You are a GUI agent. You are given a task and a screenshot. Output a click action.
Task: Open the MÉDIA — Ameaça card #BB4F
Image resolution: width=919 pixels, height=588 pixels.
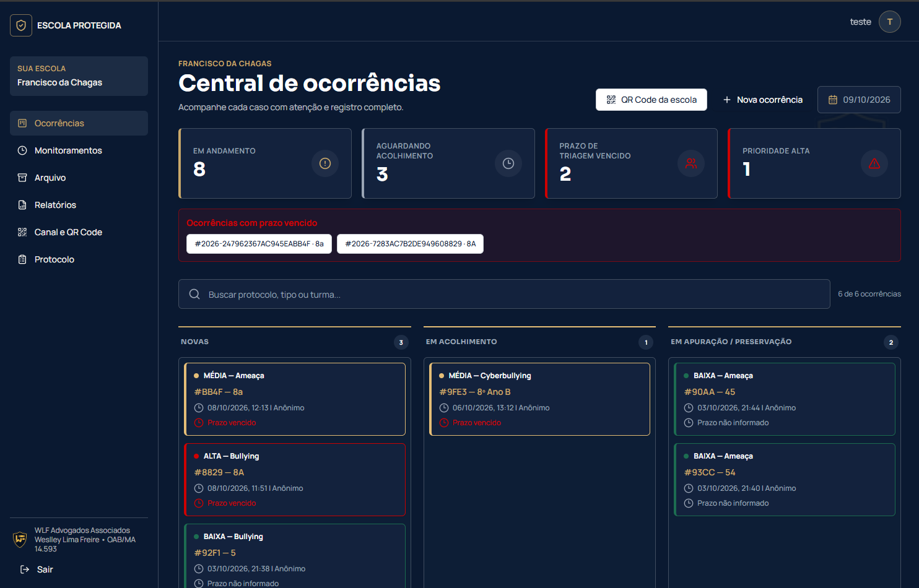coord(295,399)
